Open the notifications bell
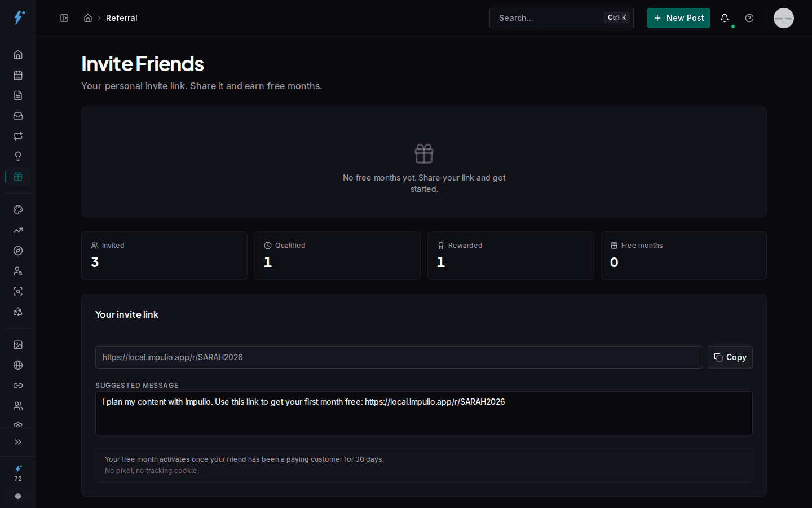Image resolution: width=812 pixels, height=508 pixels. [x=725, y=18]
